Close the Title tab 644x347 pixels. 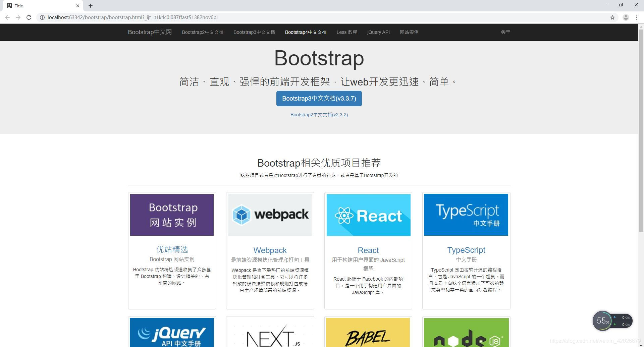[78, 6]
